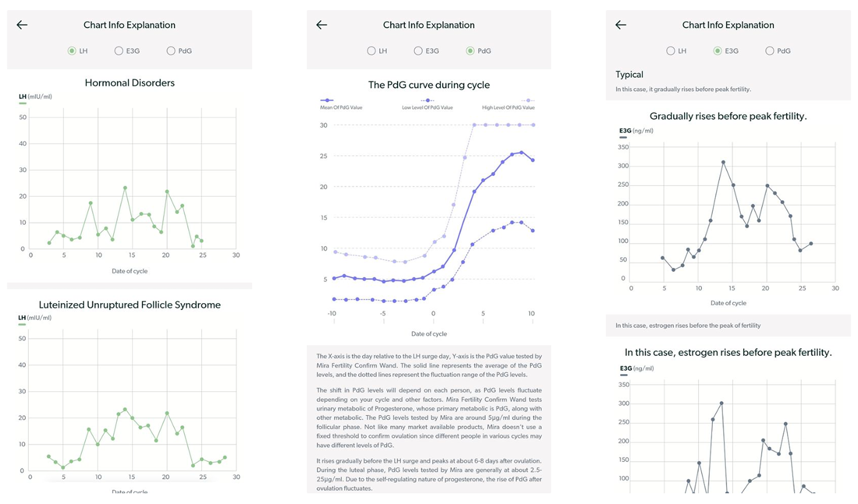
Task: Go back from left Chart Info panel
Action: (22, 25)
